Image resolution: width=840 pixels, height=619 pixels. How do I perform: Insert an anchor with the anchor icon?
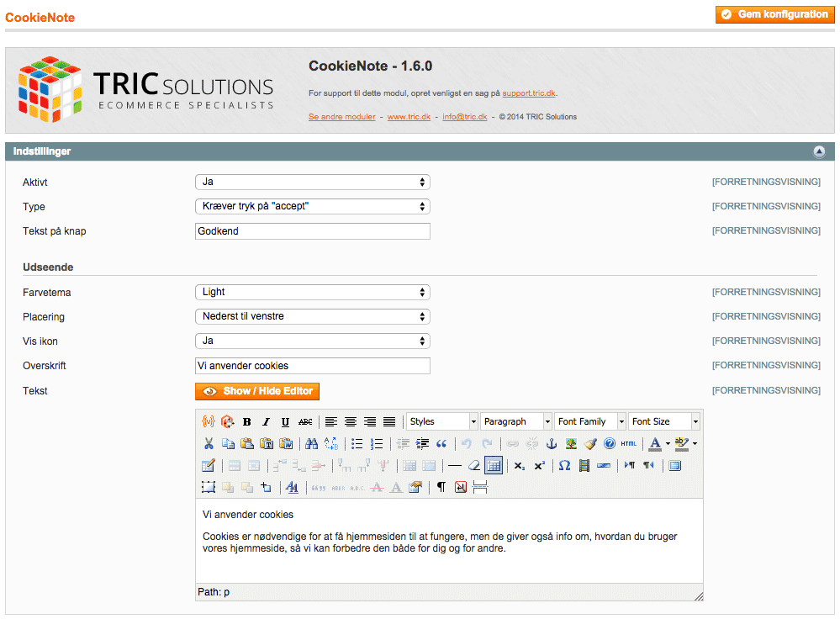point(552,443)
